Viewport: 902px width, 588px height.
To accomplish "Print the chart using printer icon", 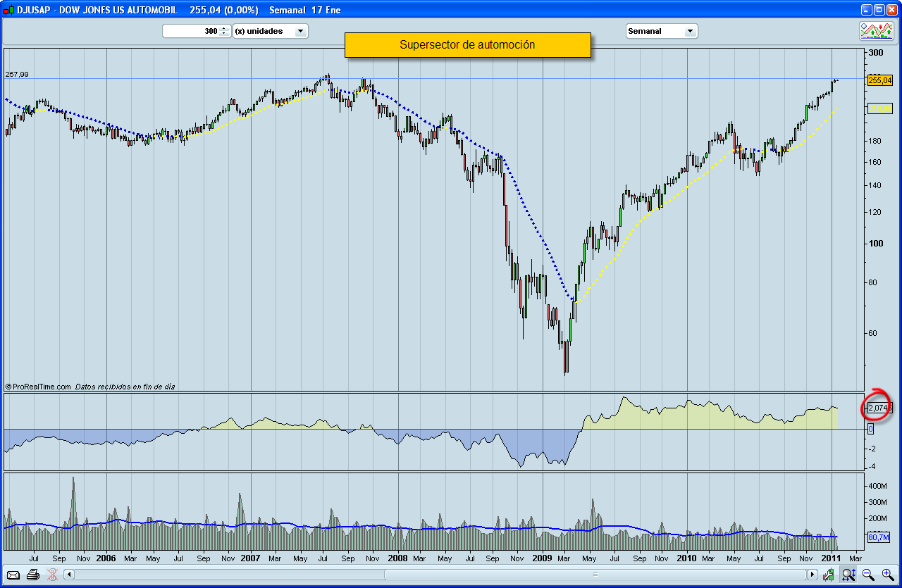I will [33, 575].
